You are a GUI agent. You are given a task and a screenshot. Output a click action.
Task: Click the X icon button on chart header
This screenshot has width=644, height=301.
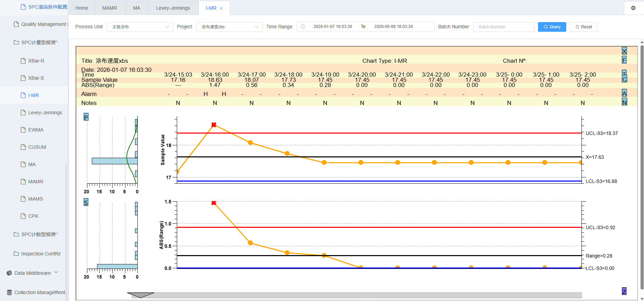pos(624,51)
